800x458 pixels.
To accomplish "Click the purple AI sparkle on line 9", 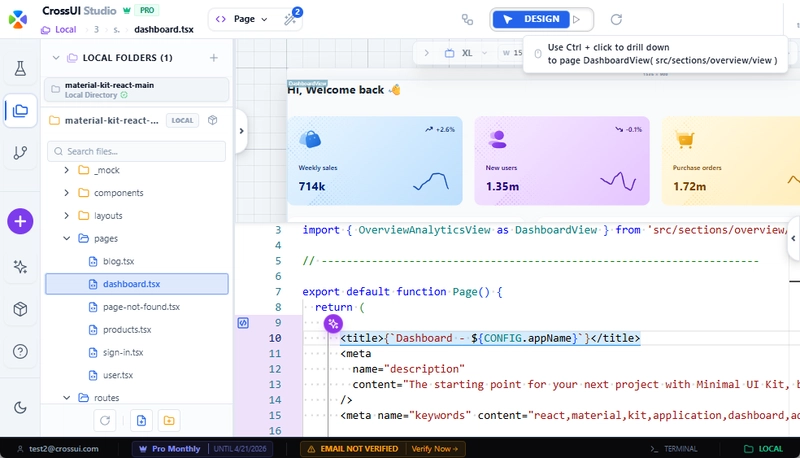I will click(333, 323).
